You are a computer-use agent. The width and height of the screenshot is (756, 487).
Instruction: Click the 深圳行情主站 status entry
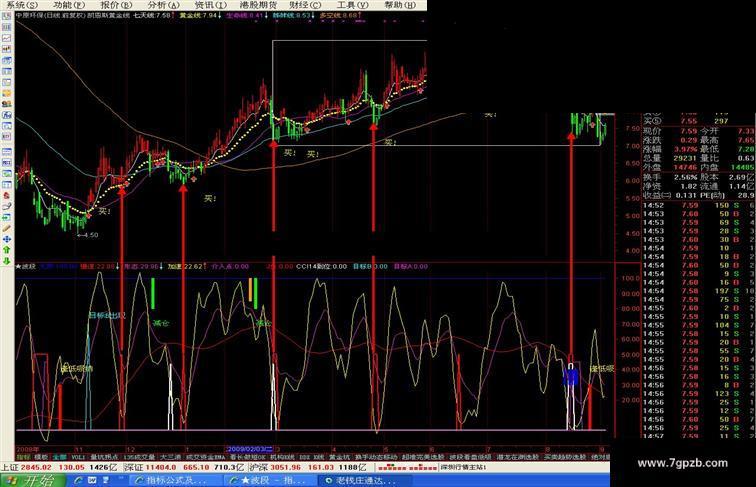tap(463, 467)
